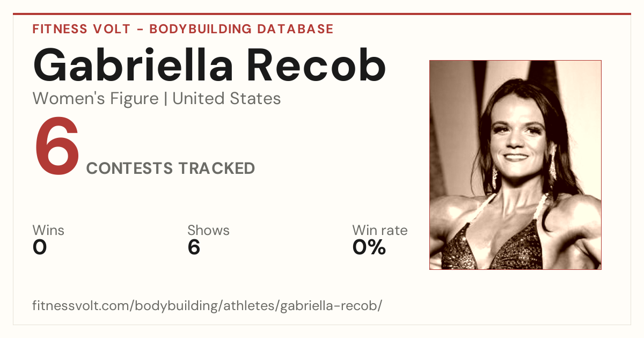Click the Win rate label
Viewport: 644px width, 338px height.
coord(380,231)
